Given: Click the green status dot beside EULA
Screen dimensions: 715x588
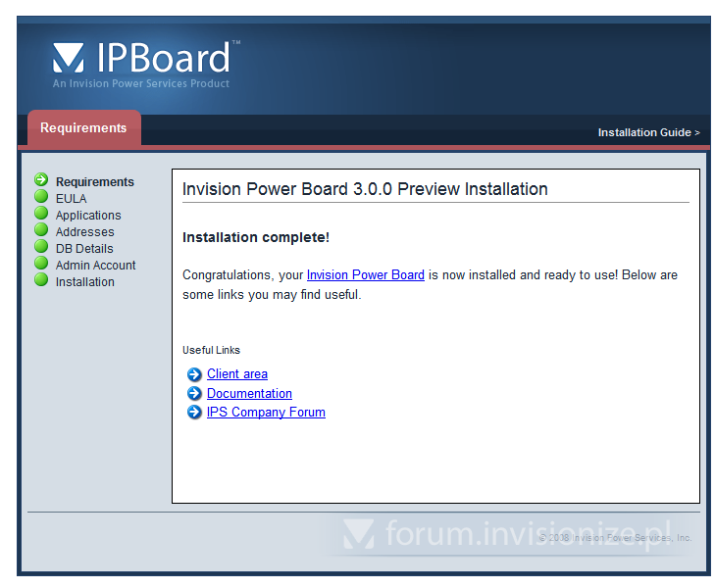Looking at the screenshot, I should [x=41, y=197].
